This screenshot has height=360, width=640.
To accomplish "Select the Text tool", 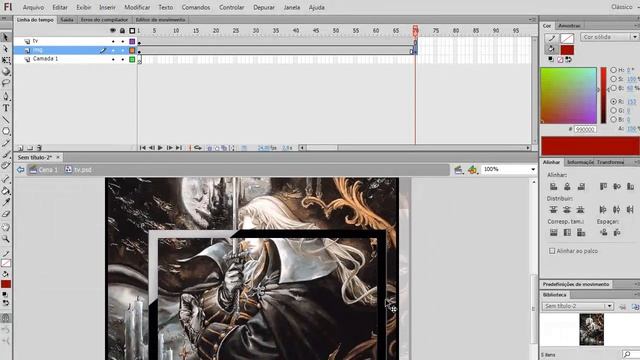I will tap(6, 108).
